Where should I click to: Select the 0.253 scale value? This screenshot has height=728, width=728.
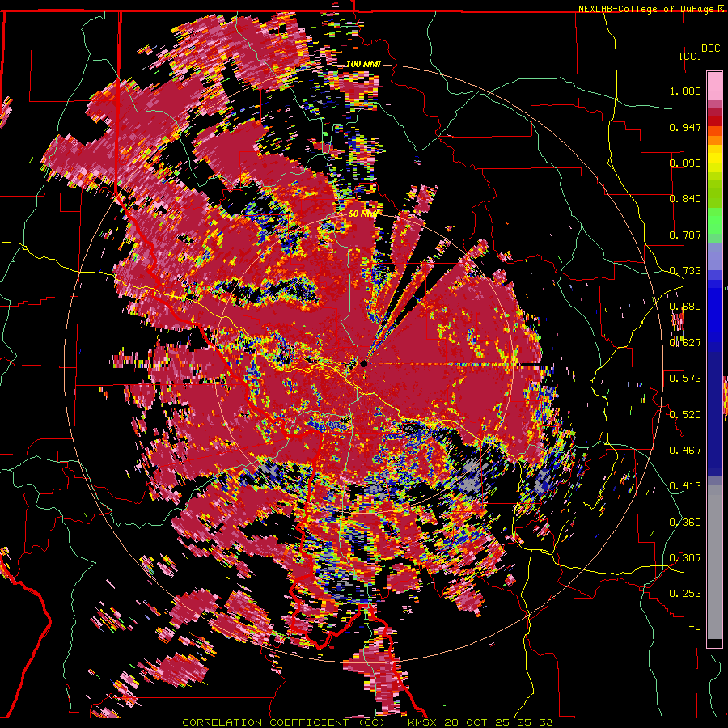point(685,594)
